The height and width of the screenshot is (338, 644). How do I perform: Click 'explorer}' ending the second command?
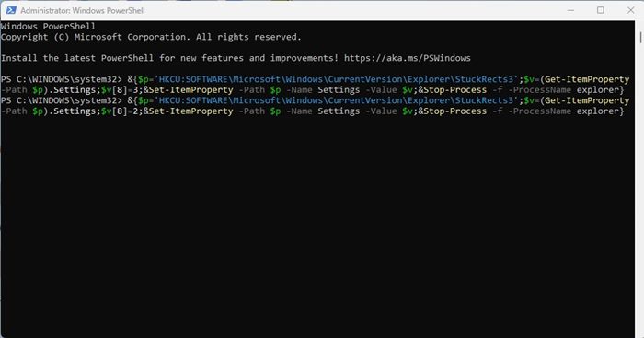(600, 111)
